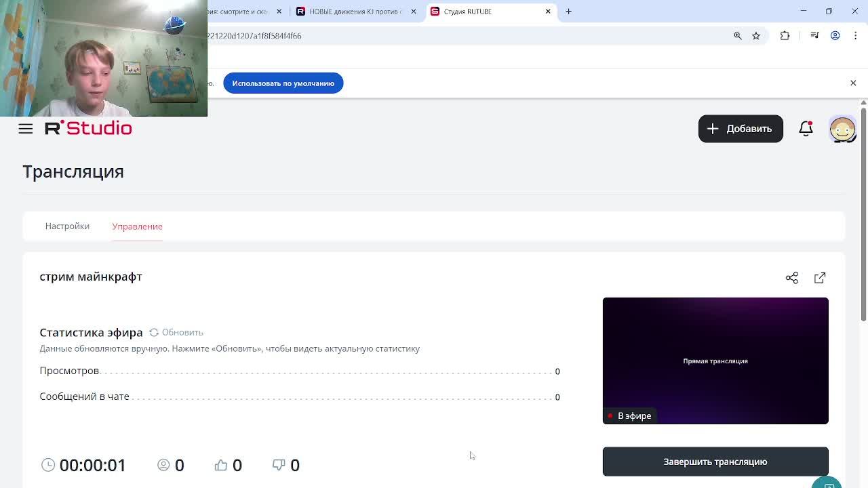The width and height of the screenshot is (868, 488).
Task: Click the thumbs-down dislikes icon
Action: 279,465
